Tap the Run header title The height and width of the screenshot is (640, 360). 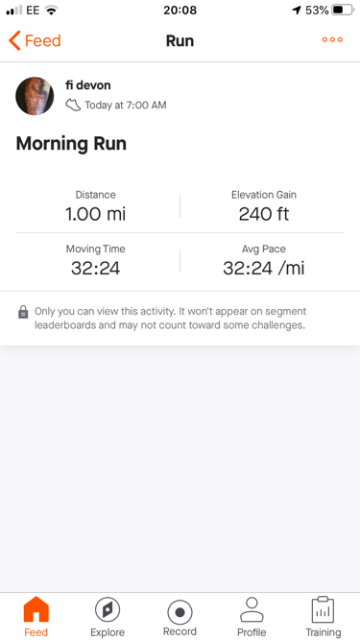click(180, 41)
